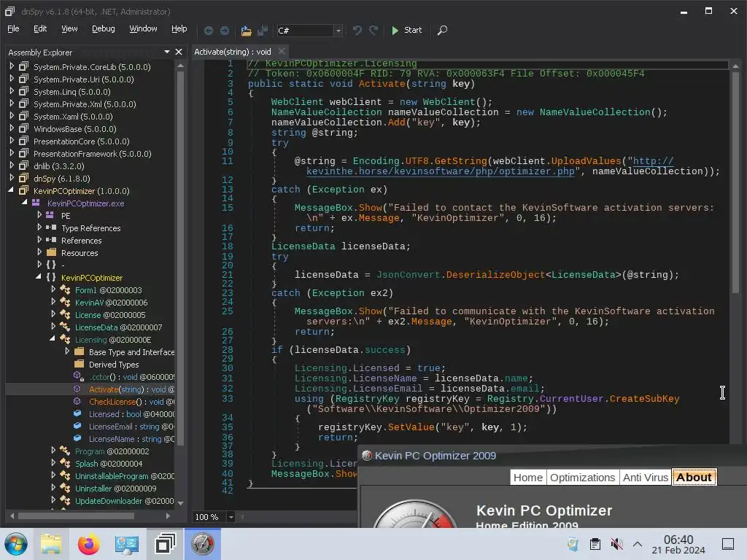Click the muted volume tray icon
Screen dimensions: 747x560
pyautogui.click(x=616, y=544)
